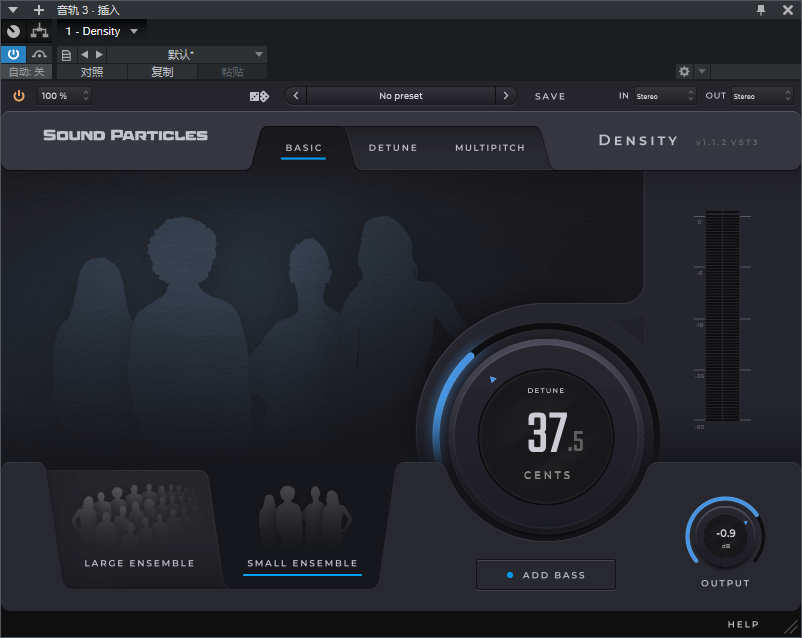The height and width of the screenshot is (638, 802).
Task: Toggle the orange plugin power button
Action: tap(19, 96)
